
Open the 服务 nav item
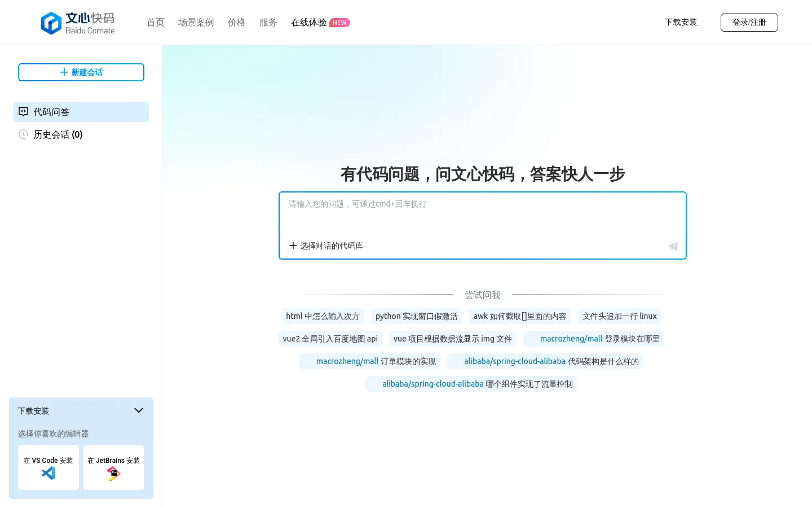click(x=268, y=23)
